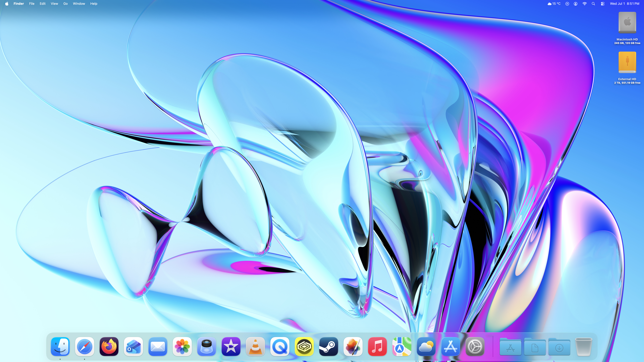Click the 15 °C weather status item
This screenshot has width=644, height=362.
tap(554, 4)
